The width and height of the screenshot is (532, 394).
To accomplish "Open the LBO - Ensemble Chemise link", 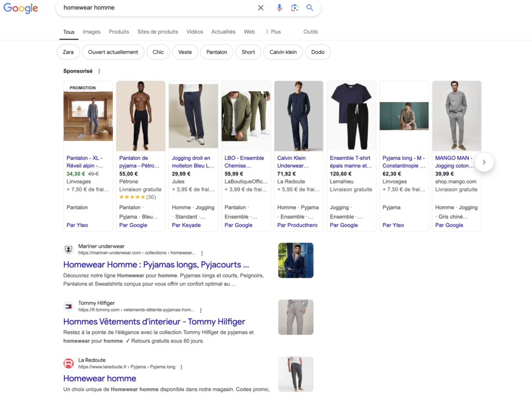I will tap(244, 162).
